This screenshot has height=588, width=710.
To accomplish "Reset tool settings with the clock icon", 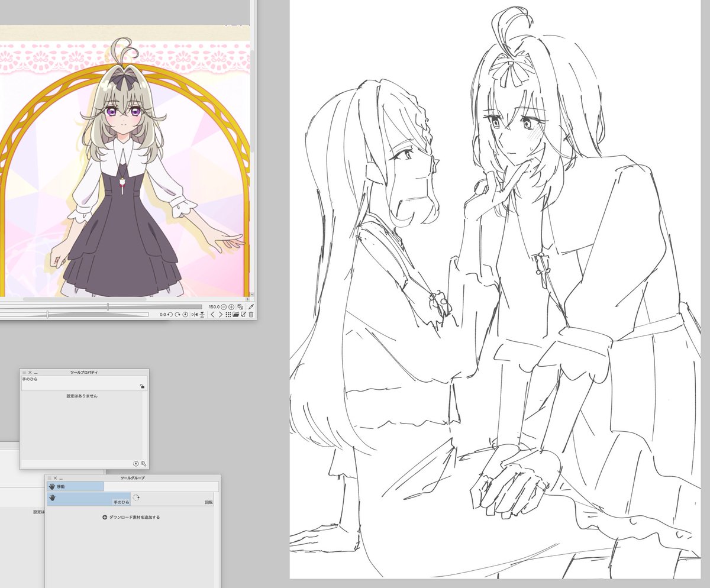I will 135,464.
